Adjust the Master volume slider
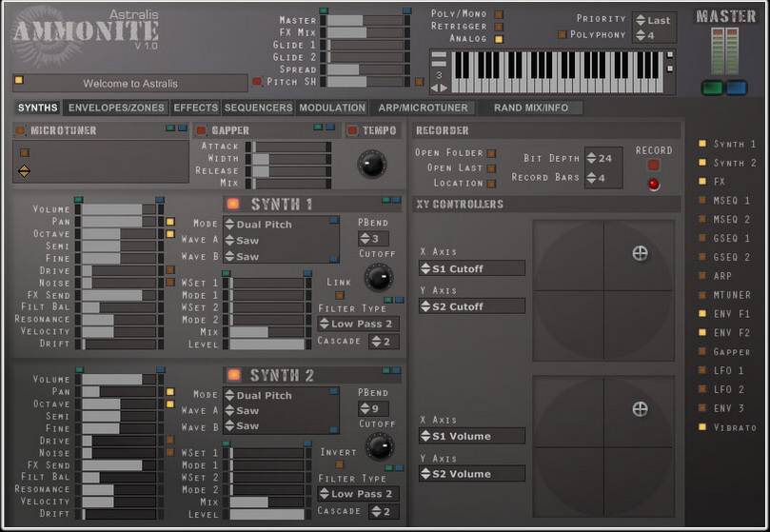This screenshot has width=770, height=532. 365,20
